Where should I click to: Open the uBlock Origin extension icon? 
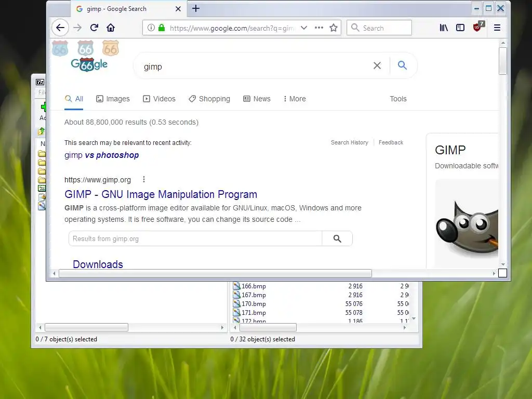tap(478, 26)
